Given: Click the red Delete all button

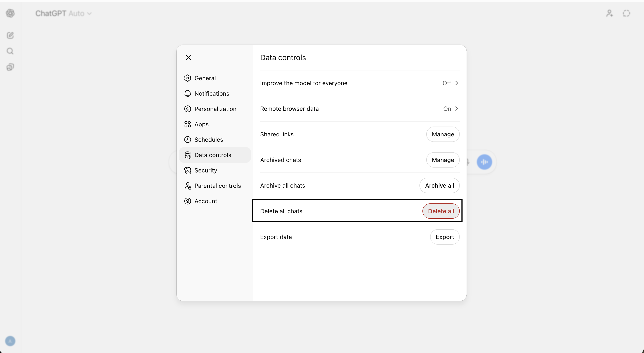Looking at the screenshot, I should click(x=441, y=211).
